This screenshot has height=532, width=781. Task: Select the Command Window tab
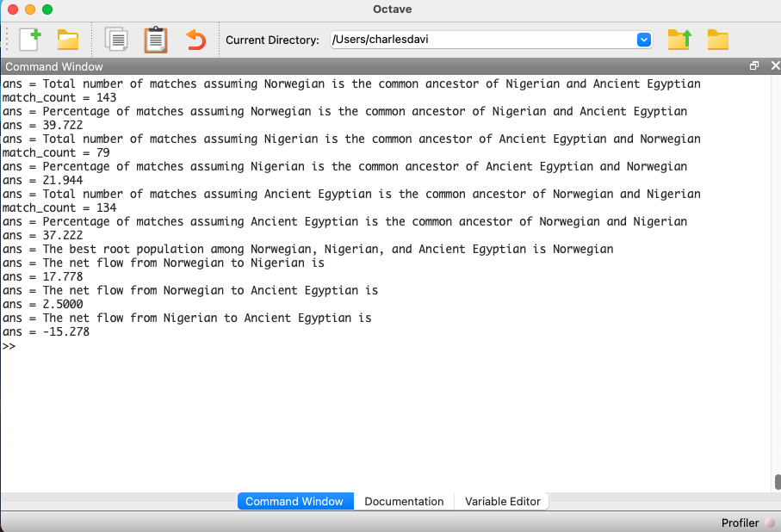click(294, 501)
